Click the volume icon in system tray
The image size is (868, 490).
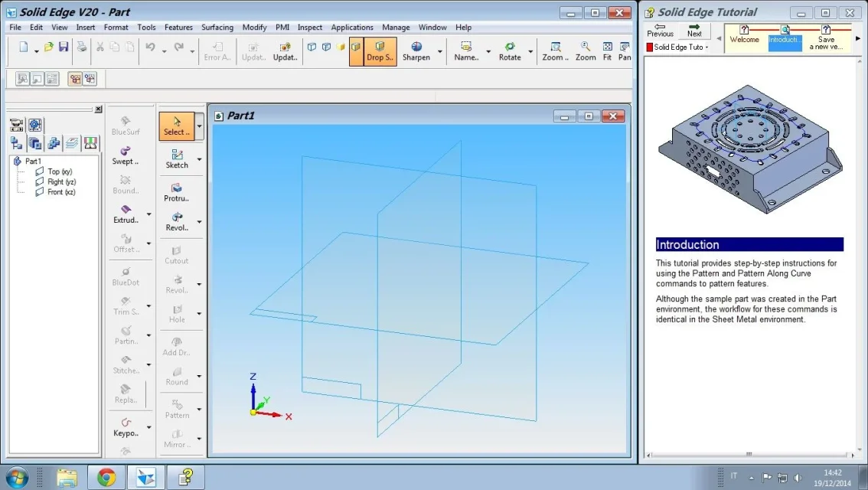(x=798, y=477)
